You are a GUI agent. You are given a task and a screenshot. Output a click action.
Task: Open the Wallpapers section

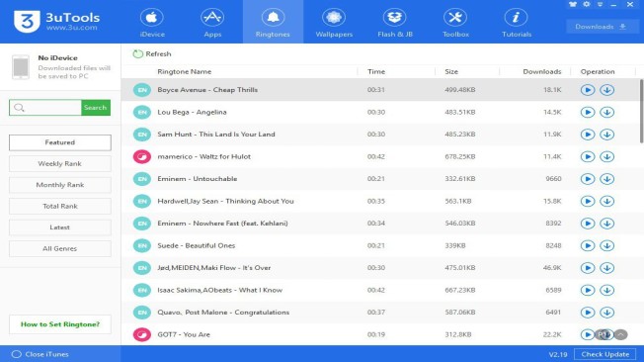coord(334,22)
